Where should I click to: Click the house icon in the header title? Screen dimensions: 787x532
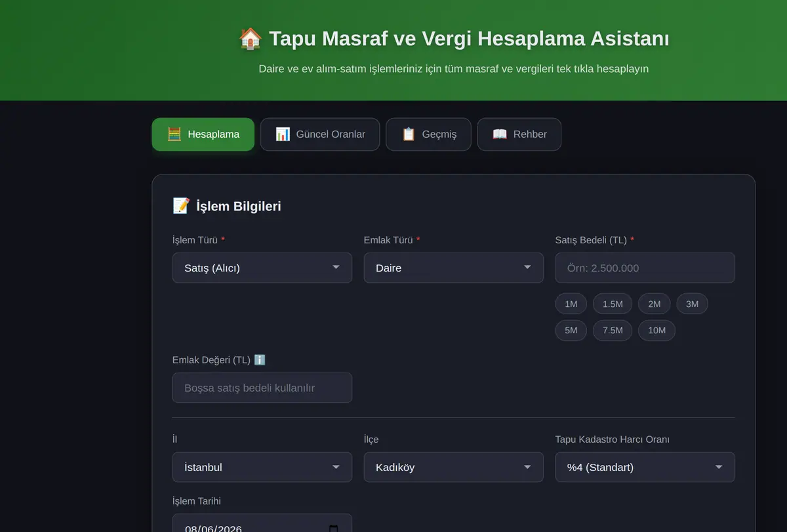point(251,39)
